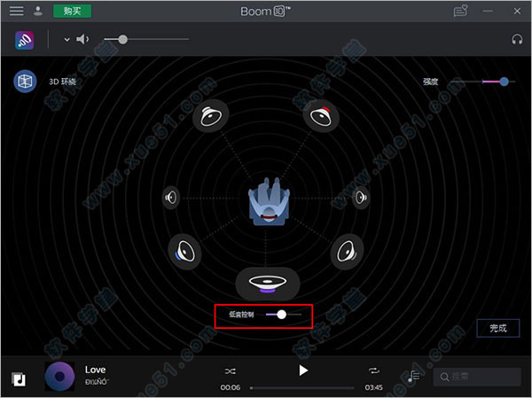The image size is (532, 398).
Task: Click the total duration 03:45
Action: pos(374,387)
